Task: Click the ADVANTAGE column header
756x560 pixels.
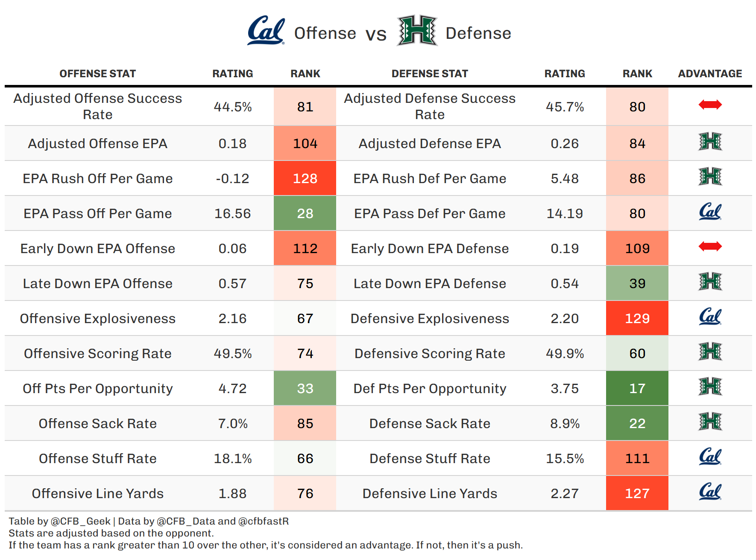Action: pyautogui.click(x=710, y=74)
